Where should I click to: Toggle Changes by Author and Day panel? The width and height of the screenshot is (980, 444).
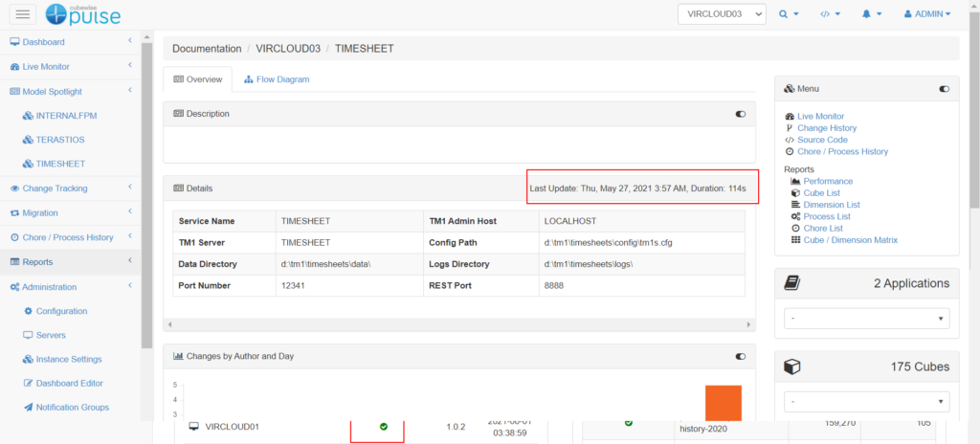click(x=740, y=356)
